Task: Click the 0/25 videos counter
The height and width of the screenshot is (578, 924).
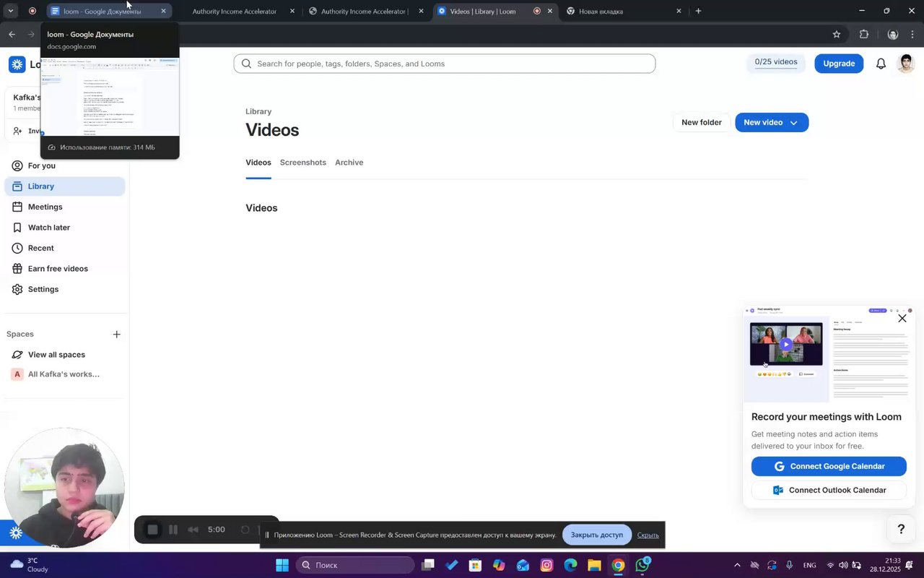Action: pos(776,63)
